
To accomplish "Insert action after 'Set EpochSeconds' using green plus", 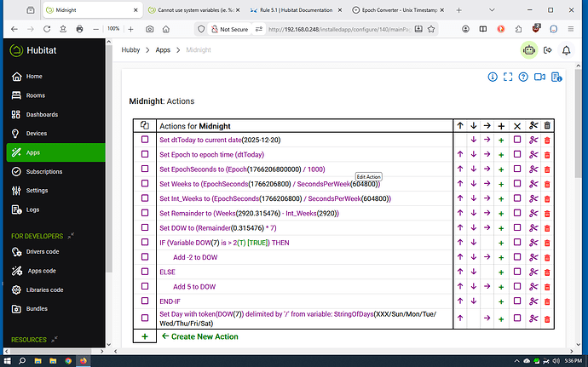I will pos(501,169).
